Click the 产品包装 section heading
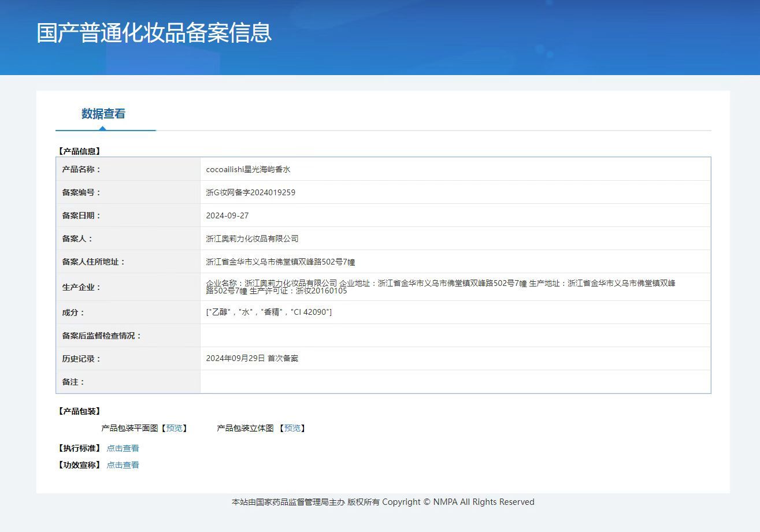 click(x=80, y=411)
